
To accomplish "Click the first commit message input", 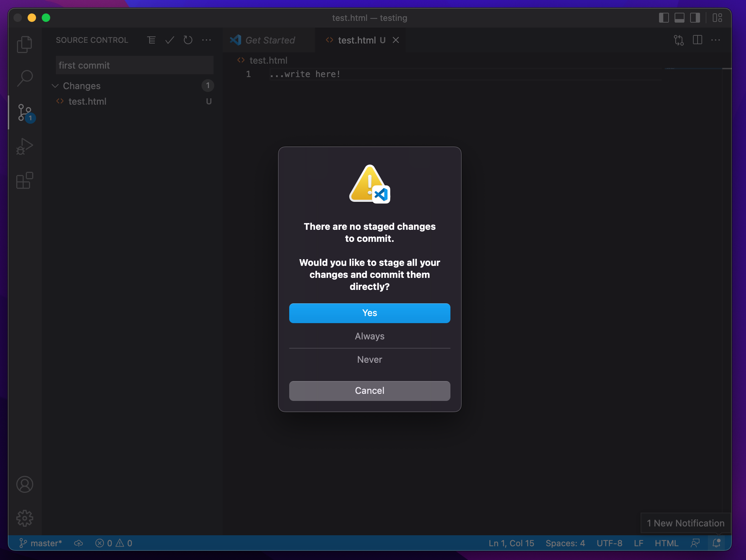I will point(134,65).
